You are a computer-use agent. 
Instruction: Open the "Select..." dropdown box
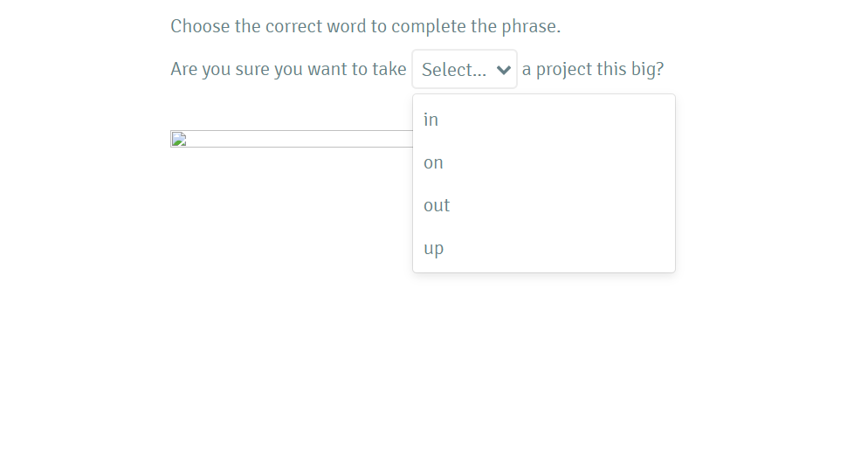(x=465, y=69)
